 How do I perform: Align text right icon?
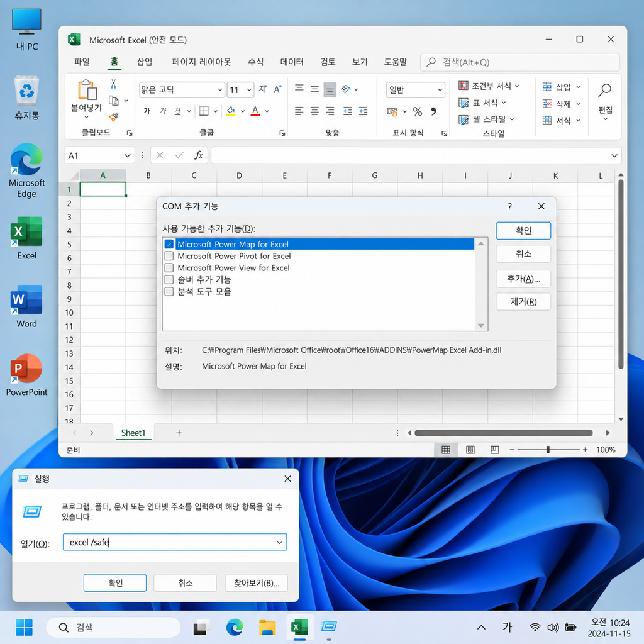(x=330, y=111)
